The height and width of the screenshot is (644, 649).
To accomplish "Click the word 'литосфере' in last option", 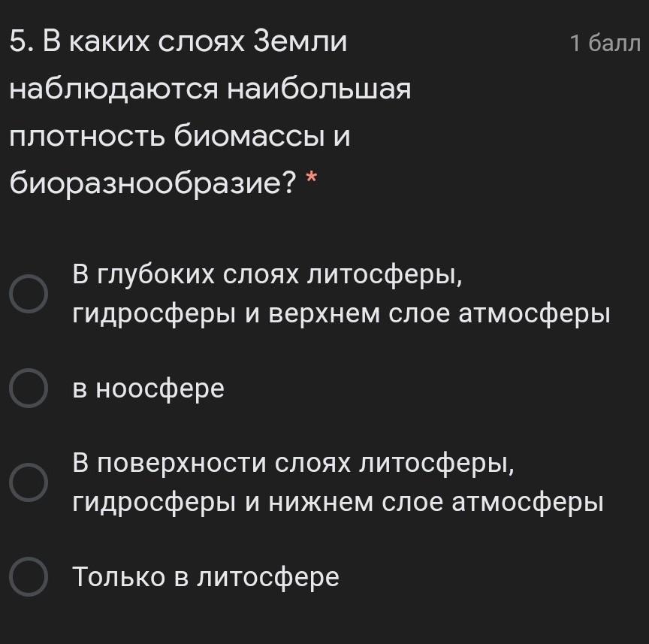I will pos(268,577).
